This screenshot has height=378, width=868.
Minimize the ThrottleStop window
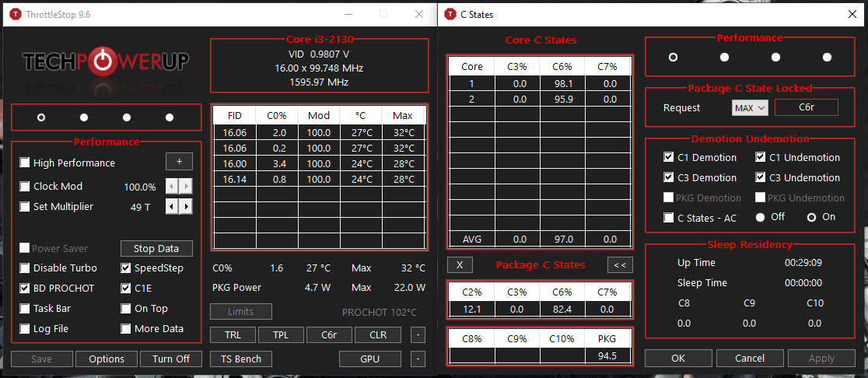pyautogui.click(x=348, y=15)
